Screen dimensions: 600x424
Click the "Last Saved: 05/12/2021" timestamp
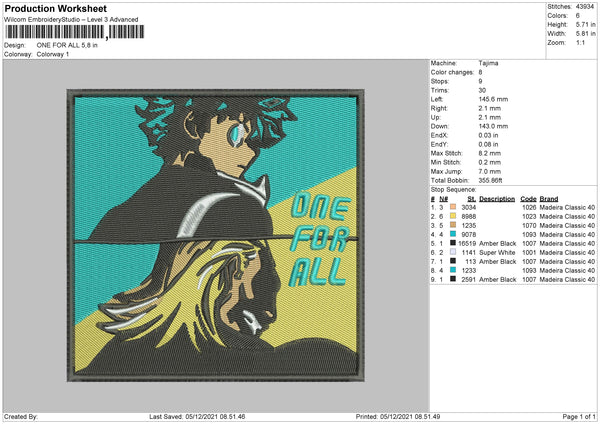point(197,417)
